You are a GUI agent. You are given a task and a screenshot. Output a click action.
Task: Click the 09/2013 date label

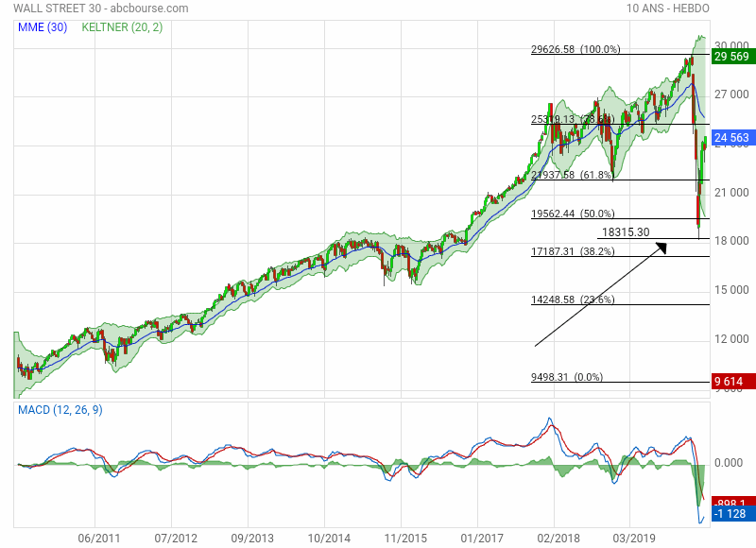coord(252,539)
